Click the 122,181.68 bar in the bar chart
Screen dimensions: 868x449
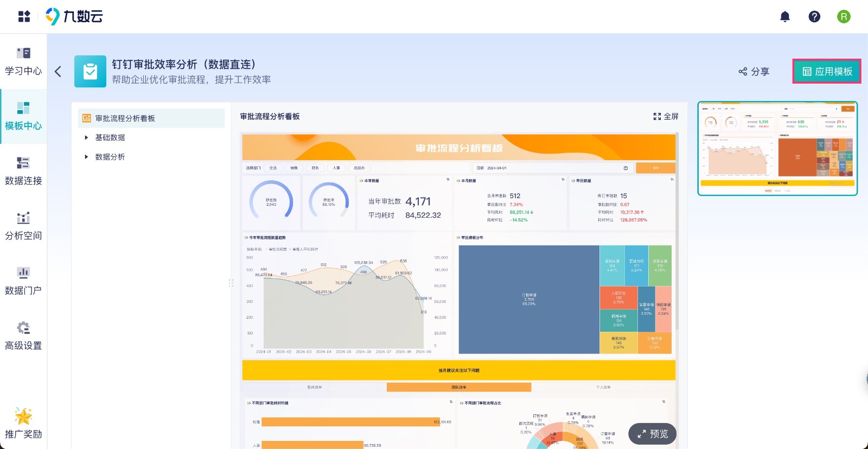tap(350, 422)
